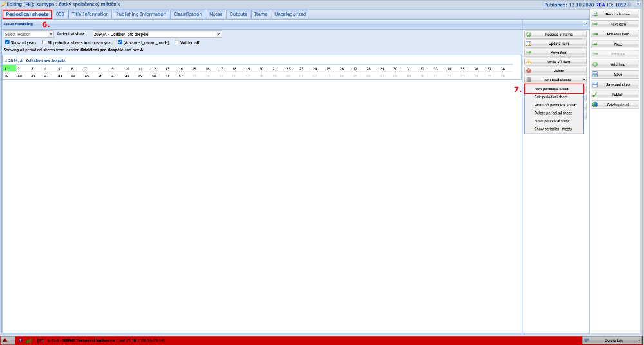644x345 pixels.
Task: Click the Write-off item warning icon
Action: pyautogui.click(x=529, y=62)
